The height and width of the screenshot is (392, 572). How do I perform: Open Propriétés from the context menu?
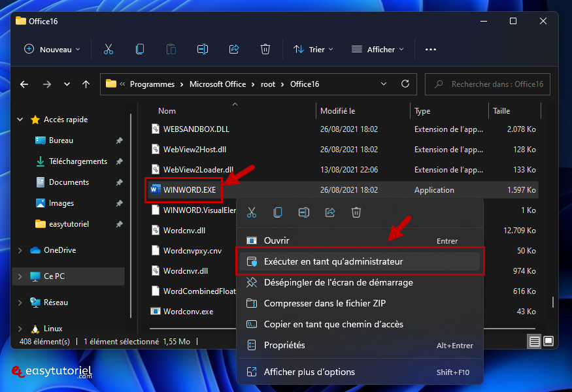[360, 345]
